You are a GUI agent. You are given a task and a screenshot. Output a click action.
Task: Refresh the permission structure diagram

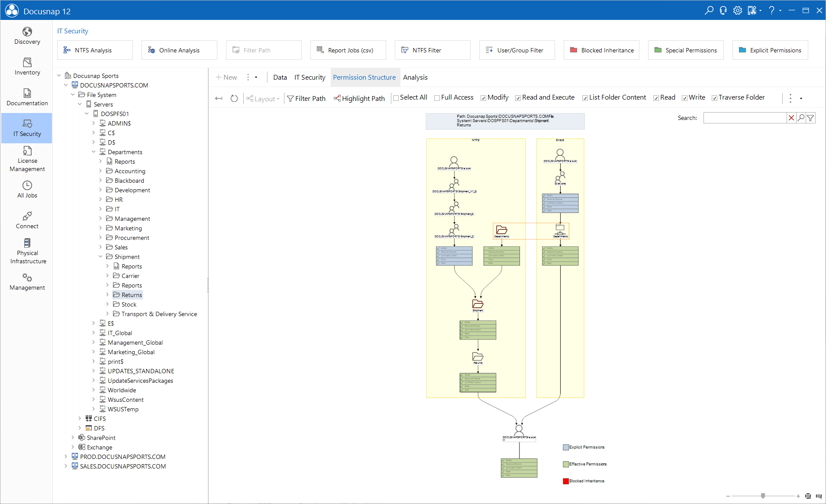[234, 98]
